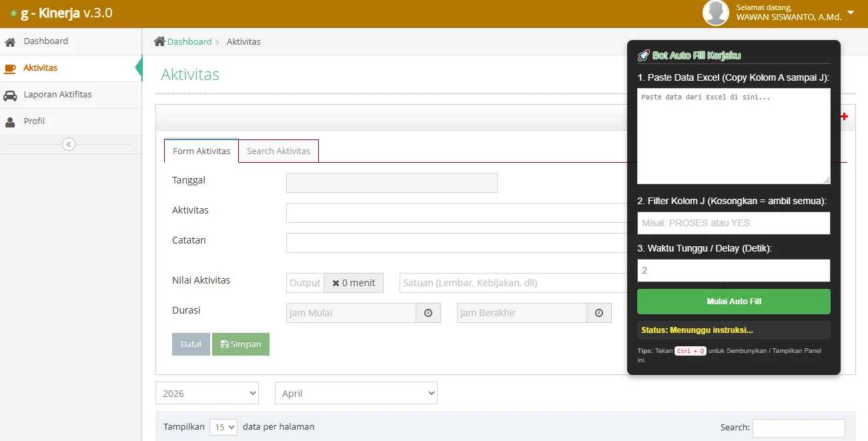Focus the Aktivitas text field

tap(457, 213)
